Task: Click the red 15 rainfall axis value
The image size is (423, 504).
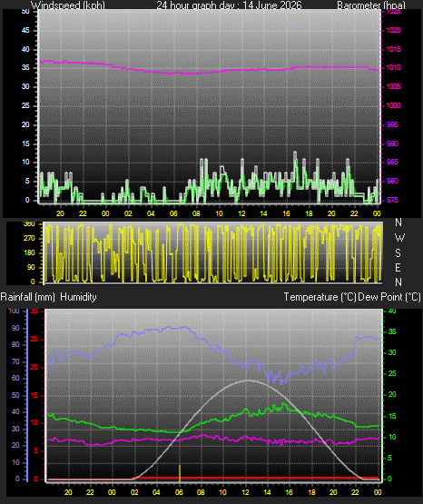Action: pyautogui.click(x=34, y=395)
